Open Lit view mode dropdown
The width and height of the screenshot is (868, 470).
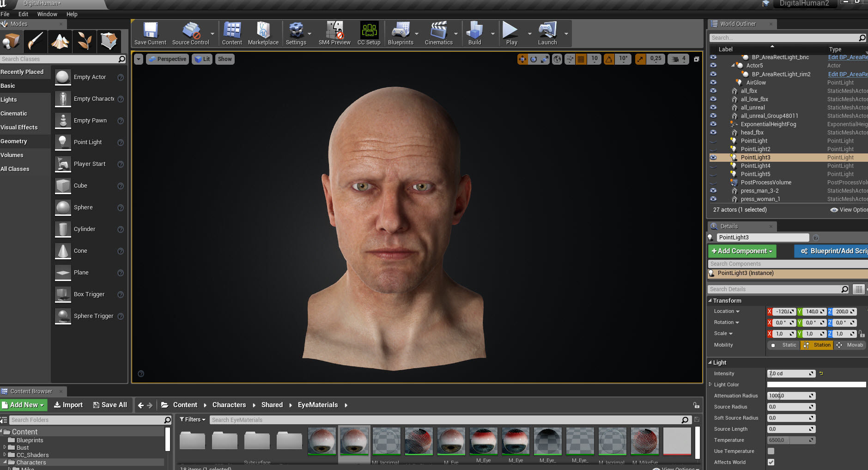[x=202, y=59]
